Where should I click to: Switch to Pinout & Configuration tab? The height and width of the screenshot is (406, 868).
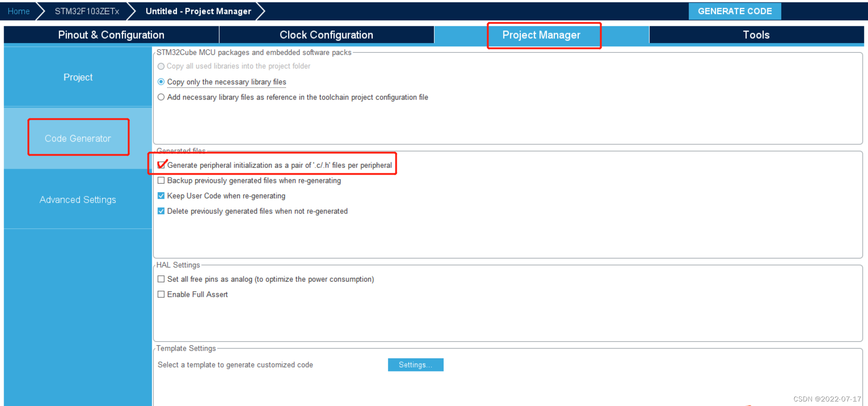(111, 35)
